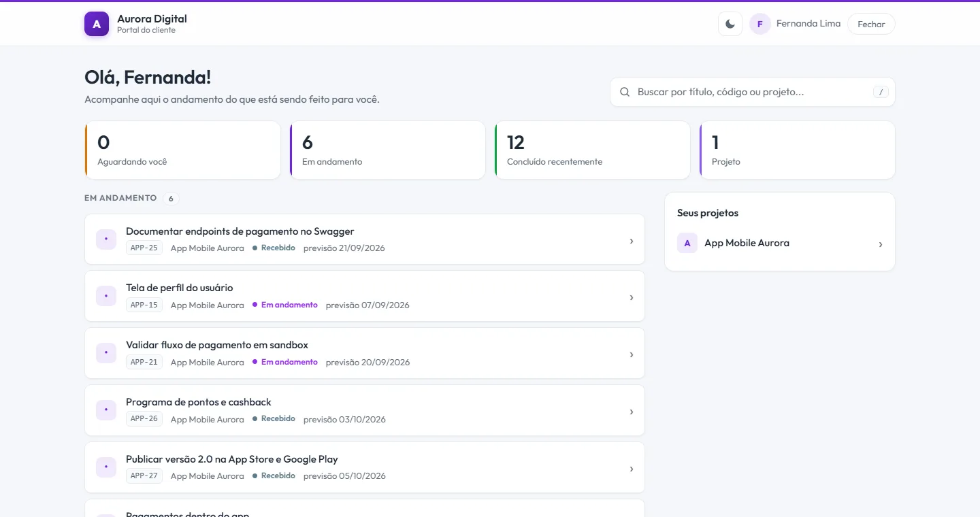Open the Aguardando você card
Viewport: 980px width, 517px height.
coord(182,150)
